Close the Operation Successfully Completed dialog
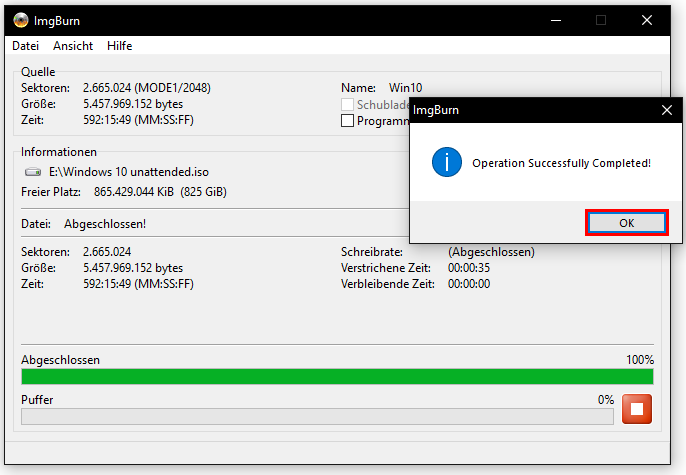This screenshot has width=686, height=475. [x=667, y=110]
